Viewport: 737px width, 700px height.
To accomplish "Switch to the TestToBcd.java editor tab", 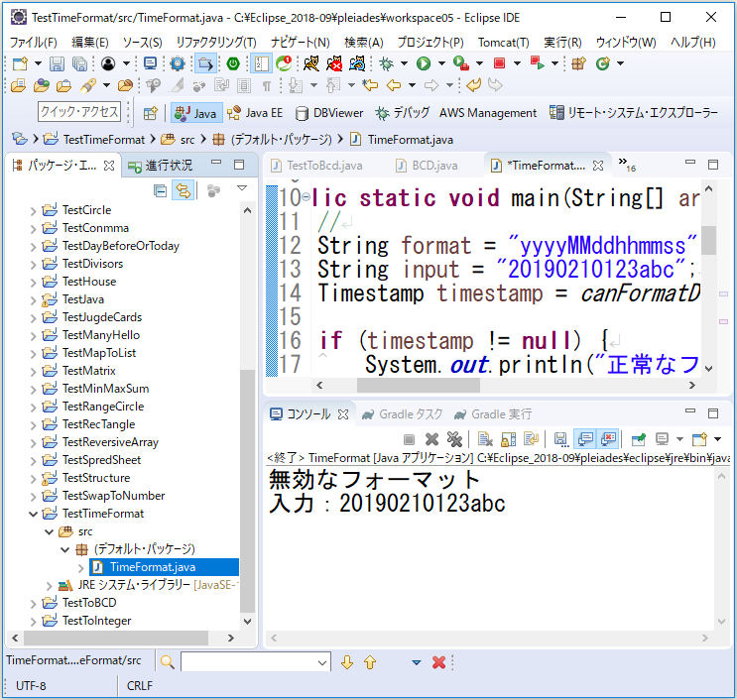I will tap(316, 166).
